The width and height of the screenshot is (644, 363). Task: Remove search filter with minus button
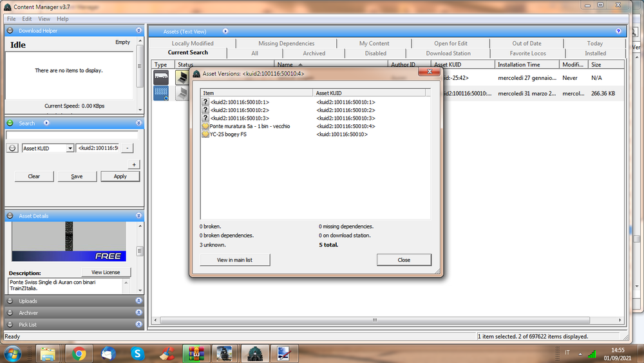pyautogui.click(x=128, y=148)
